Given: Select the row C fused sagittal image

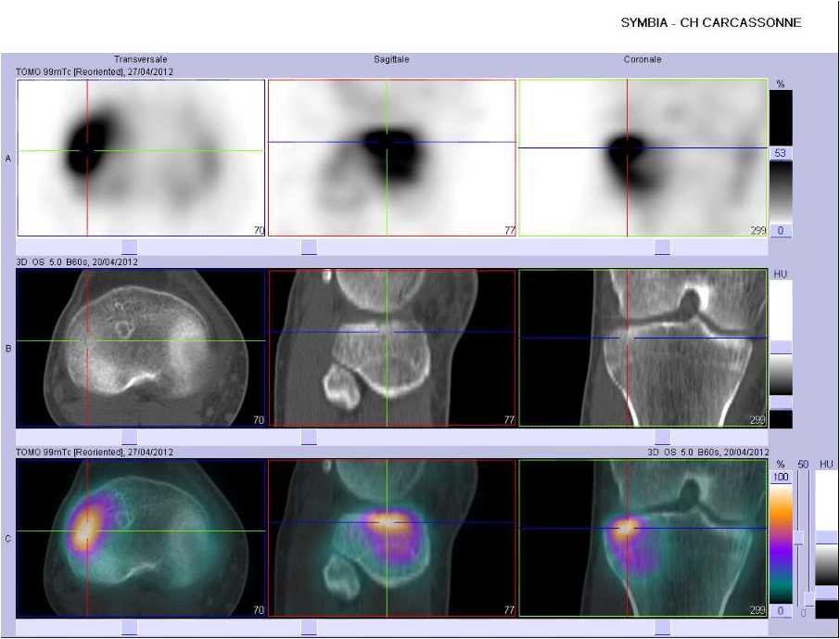Looking at the screenshot, I should point(391,538).
